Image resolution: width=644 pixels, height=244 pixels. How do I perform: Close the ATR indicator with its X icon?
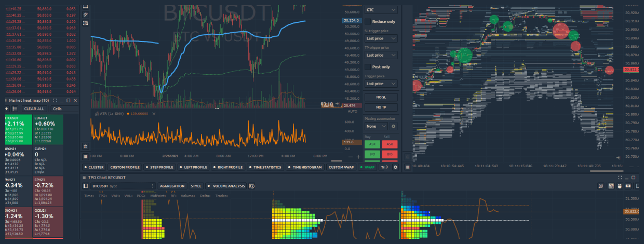pos(153,113)
